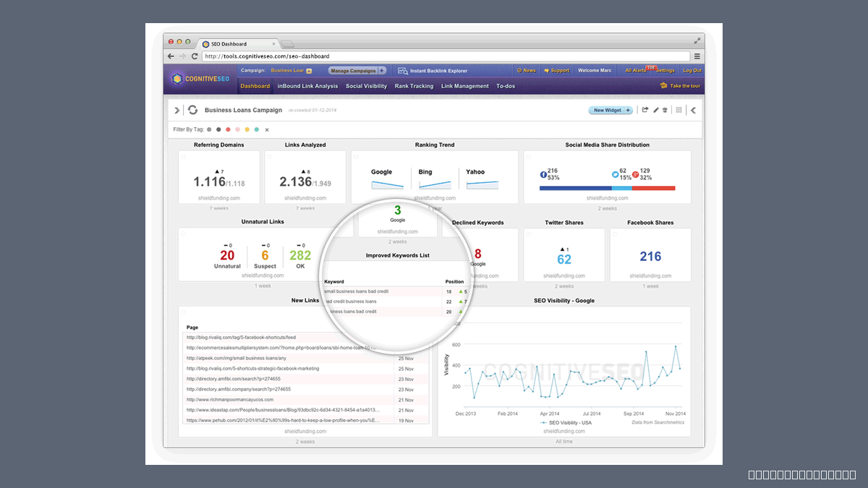Toggle the Social Media Share Distribution checkbox
The width and height of the screenshot is (868, 488).
[528, 156]
